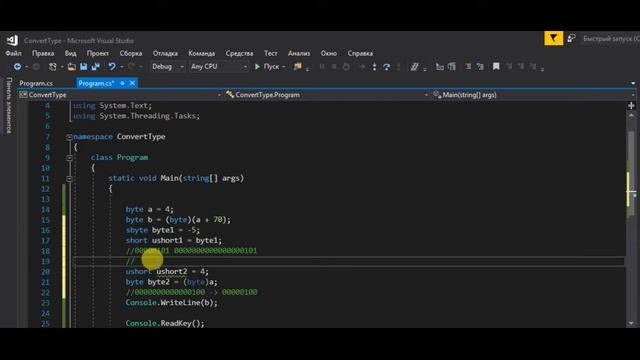Collapse the class Program block
640x360 pixels.
pos(69,158)
